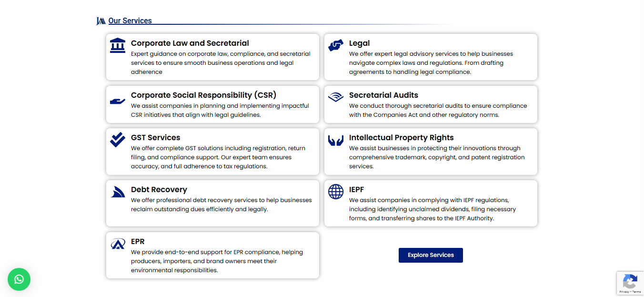Viewport: 644px width, 297px height.
Task: Open the GST Services card title
Action: (x=156, y=138)
